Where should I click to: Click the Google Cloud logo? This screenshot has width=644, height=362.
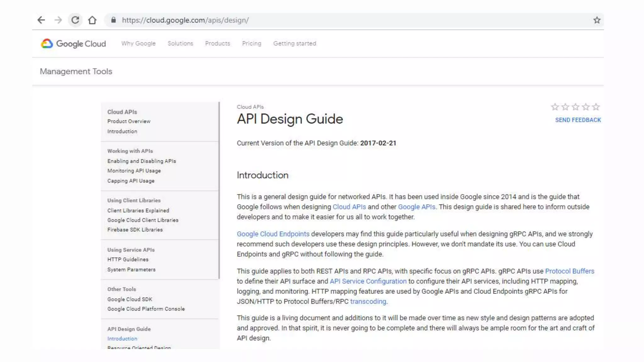click(73, 44)
